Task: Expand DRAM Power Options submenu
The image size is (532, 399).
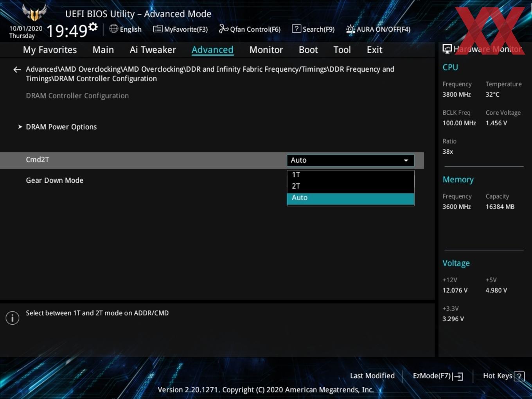Action: coord(61,127)
